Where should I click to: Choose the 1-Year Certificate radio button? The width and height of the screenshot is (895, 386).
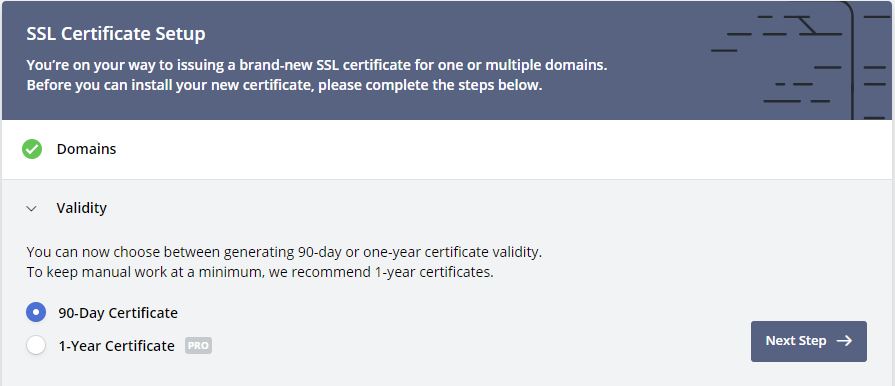click(x=36, y=345)
